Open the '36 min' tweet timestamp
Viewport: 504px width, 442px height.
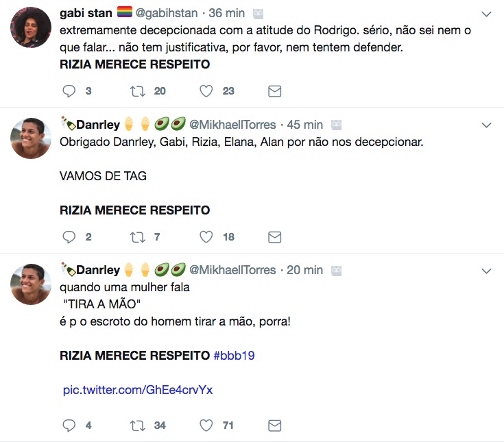coord(227,14)
